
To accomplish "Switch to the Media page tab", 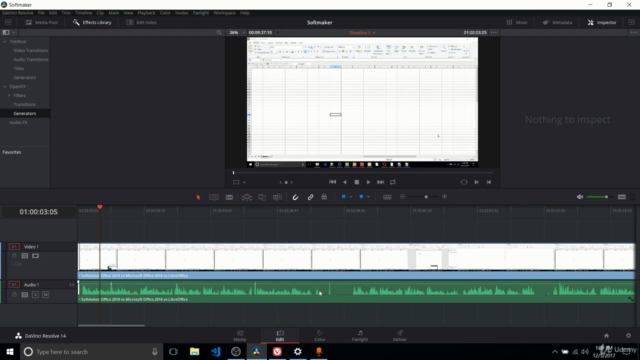I will pyautogui.click(x=240, y=336).
